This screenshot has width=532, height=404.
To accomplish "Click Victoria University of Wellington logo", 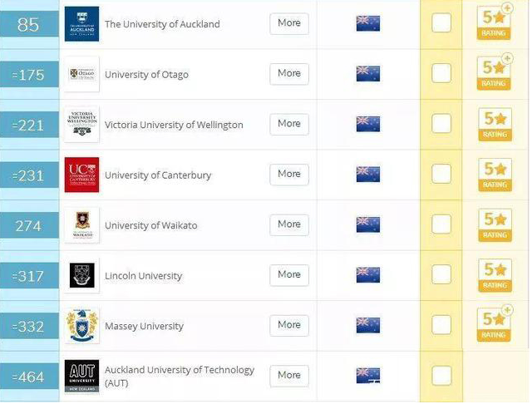I will 81,125.
